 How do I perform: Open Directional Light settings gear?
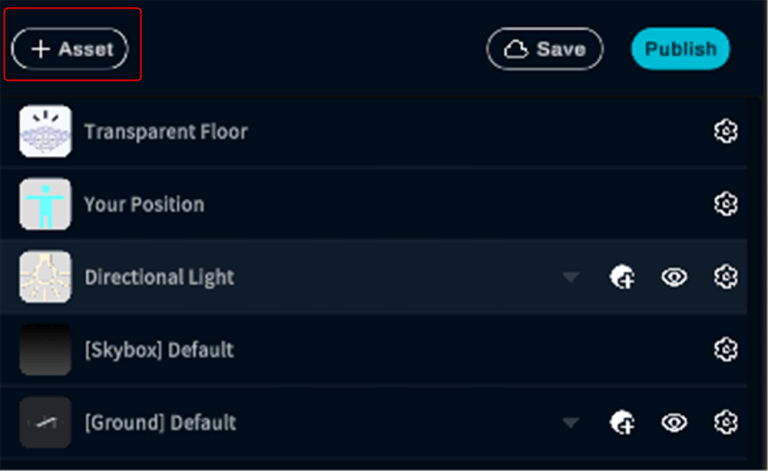click(x=726, y=277)
